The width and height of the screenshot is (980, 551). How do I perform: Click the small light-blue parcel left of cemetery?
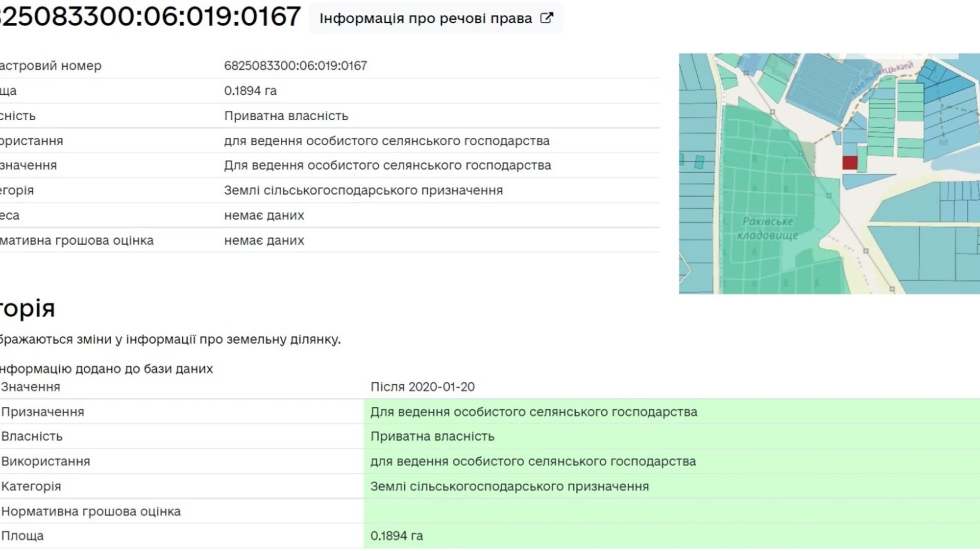click(699, 162)
